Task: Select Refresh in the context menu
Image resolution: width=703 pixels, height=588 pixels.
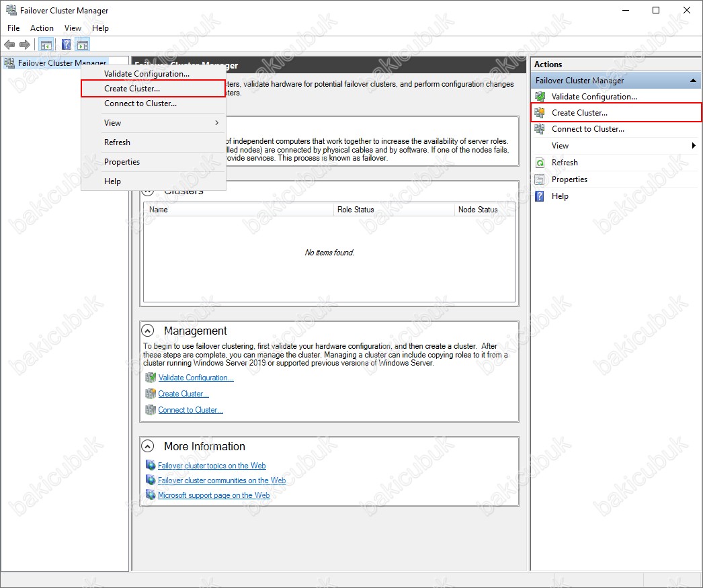Action: [153, 142]
